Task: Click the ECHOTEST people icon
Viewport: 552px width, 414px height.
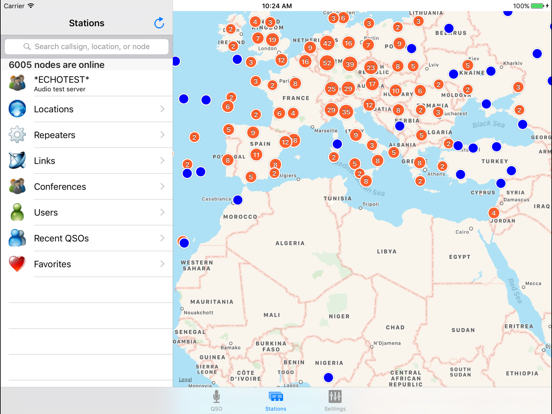Action: (17, 83)
